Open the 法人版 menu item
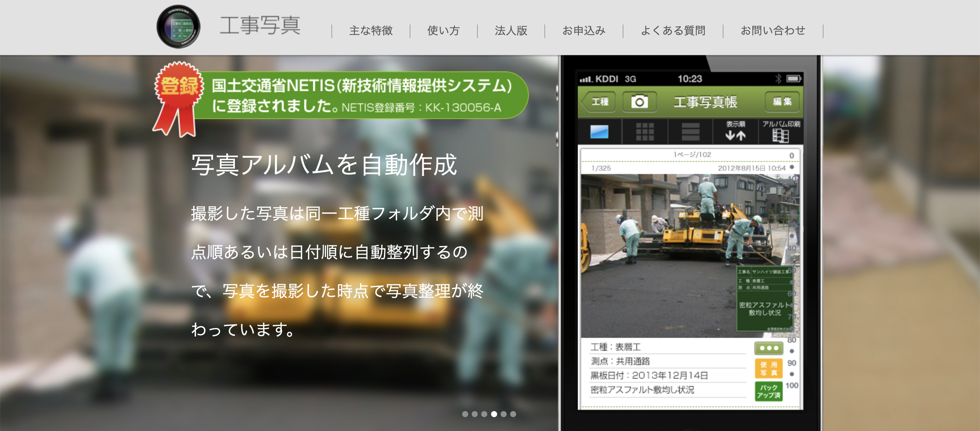The width and height of the screenshot is (980, 431). [x=511, y=31]
